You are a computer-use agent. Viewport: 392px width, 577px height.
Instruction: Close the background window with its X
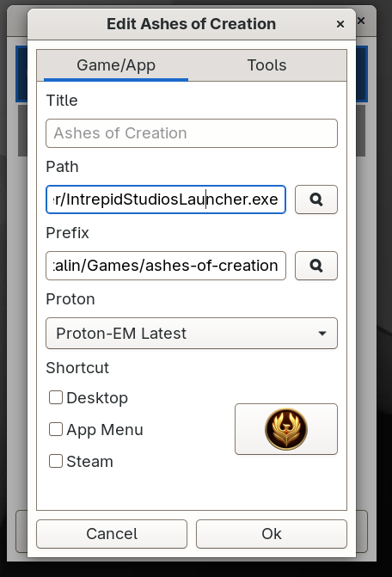tap(361, 21)
